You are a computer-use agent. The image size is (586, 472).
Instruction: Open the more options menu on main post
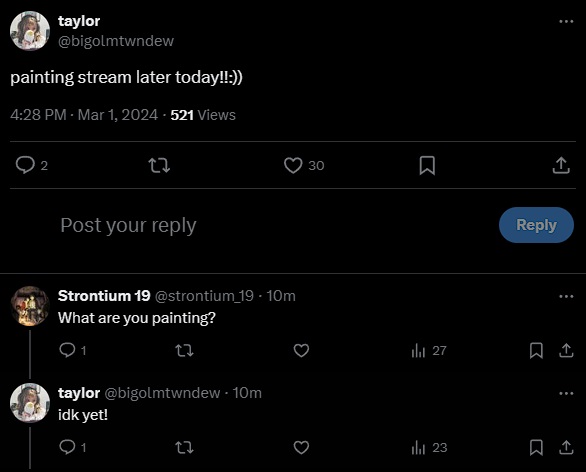[x=566, y=22]
